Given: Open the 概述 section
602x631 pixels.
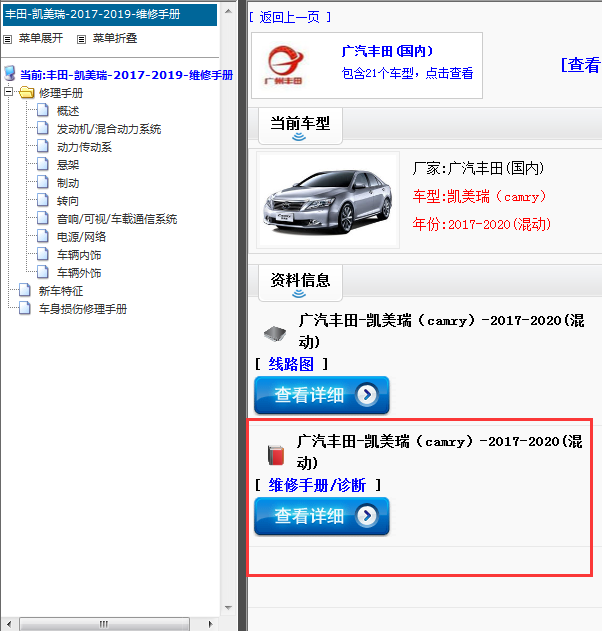Looking at the screenshot, I should (68, 111).
